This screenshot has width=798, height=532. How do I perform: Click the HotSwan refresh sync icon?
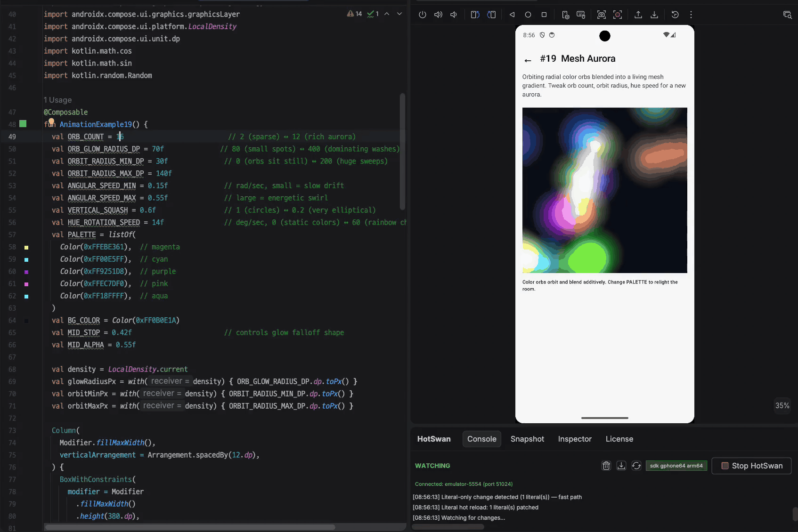coord(636,466)
